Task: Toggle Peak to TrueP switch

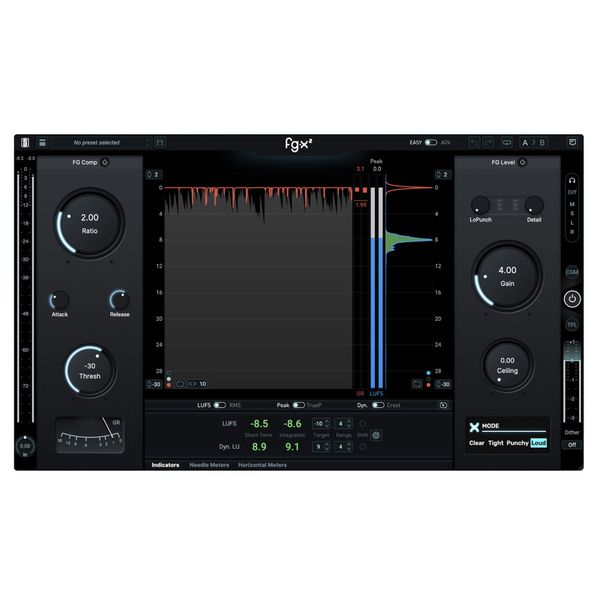Action: coord(298,405)
